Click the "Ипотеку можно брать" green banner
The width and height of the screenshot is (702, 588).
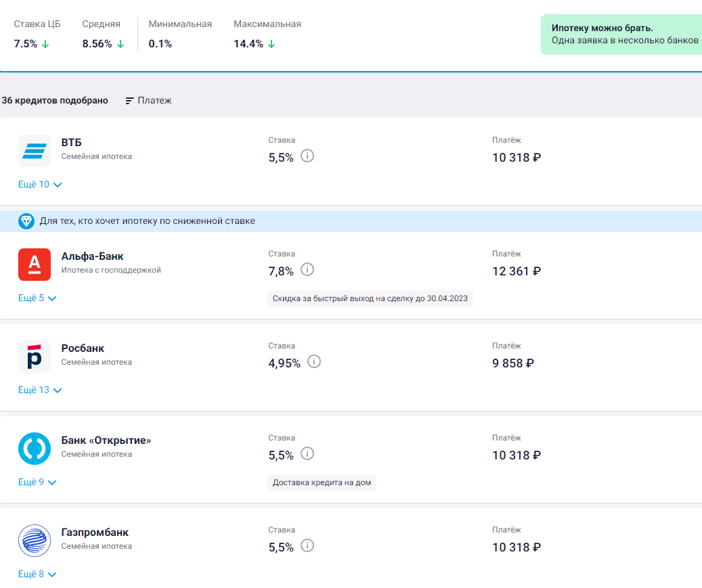click(x=623, y=35)
